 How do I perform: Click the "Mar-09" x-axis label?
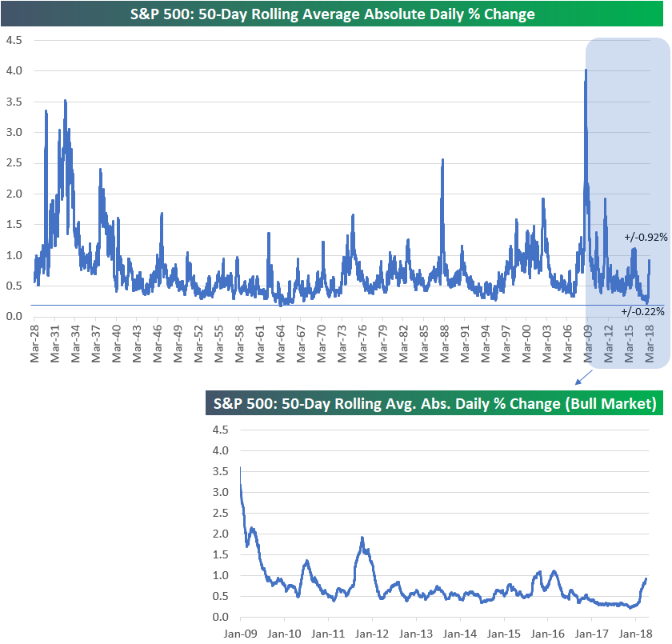point(588,344)
